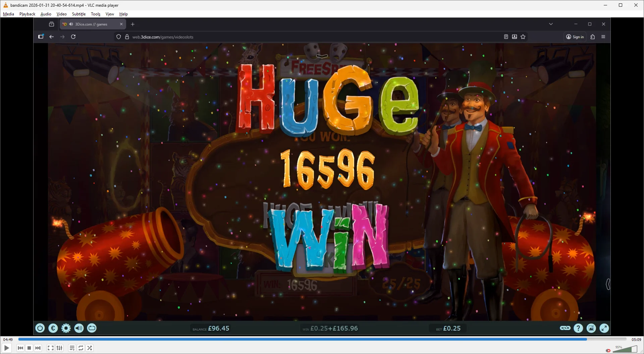Skip to next media item
This screenshot has width=644, height=354.
tap(38, 348)
